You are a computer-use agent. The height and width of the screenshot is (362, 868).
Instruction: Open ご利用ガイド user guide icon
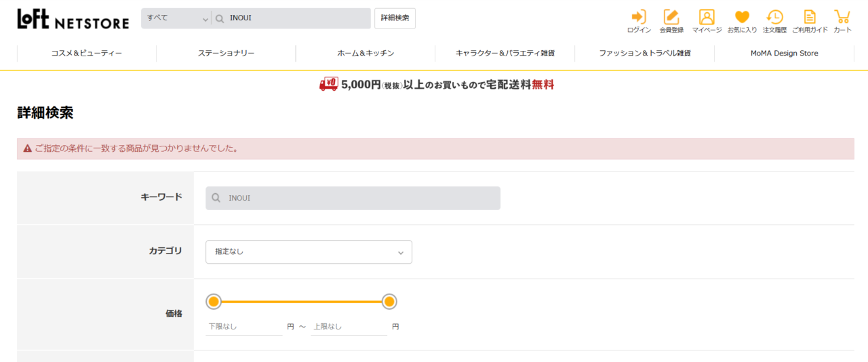[x=810, y=21]
